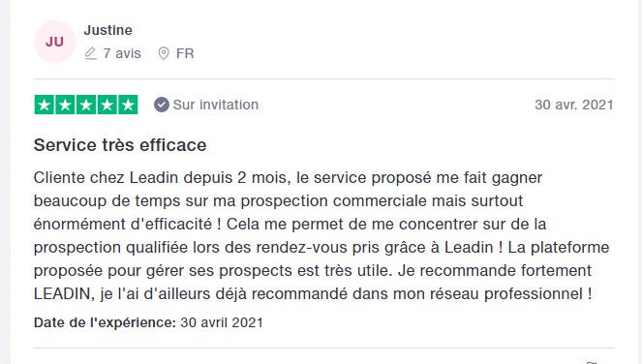Click the review paragraph starting 'Cliente chez Leadin'

click(321, 236)
